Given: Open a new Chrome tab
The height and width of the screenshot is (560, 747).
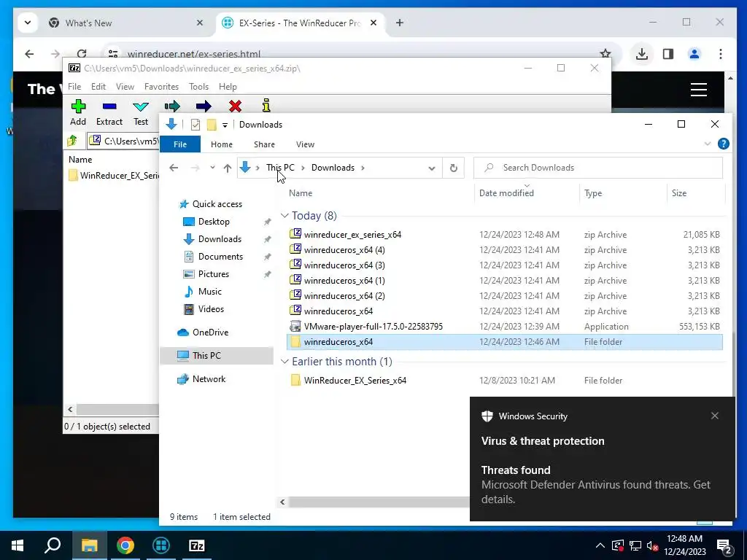Looking at the screenshot, I should (x=399, y=23).
